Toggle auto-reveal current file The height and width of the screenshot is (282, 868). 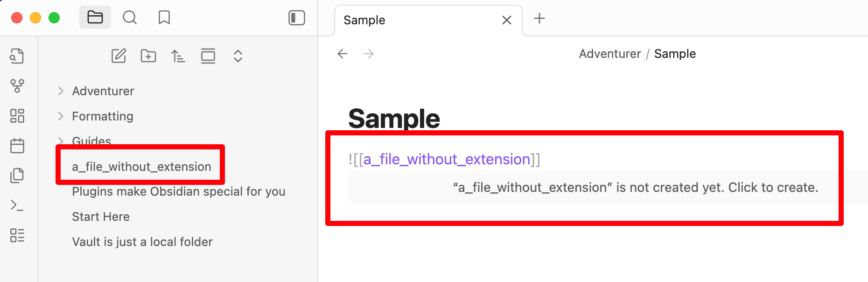tap(208, 56)
